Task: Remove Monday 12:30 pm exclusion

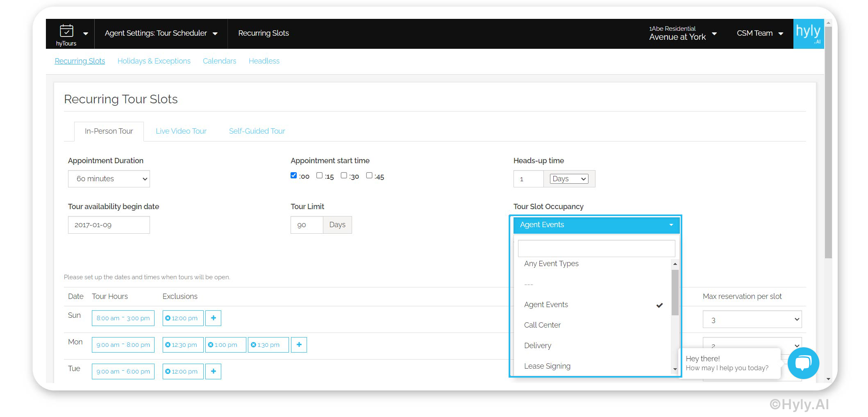Action: (168, 345)
